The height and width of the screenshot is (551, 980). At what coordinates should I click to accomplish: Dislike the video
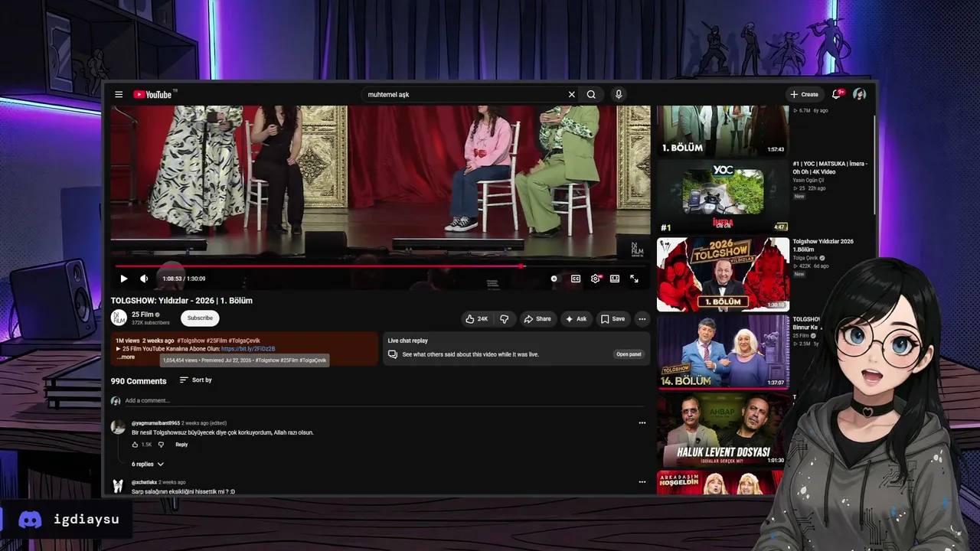point(505,319)
